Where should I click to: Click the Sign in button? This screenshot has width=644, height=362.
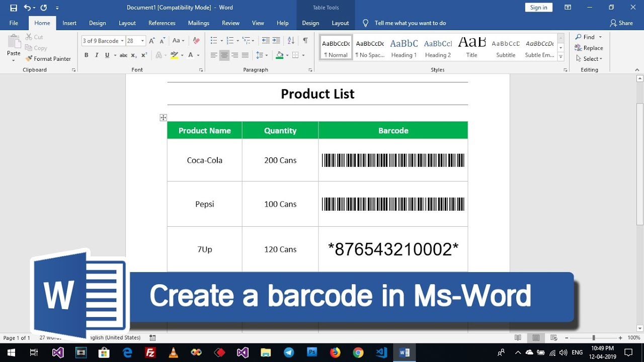(x=539, y=8)
